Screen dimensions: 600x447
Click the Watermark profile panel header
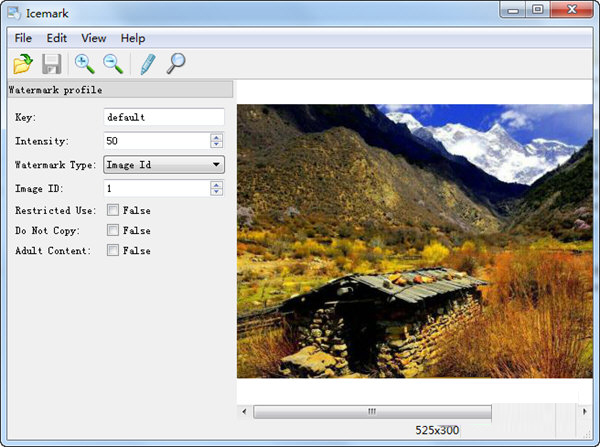tap(120, 90)
